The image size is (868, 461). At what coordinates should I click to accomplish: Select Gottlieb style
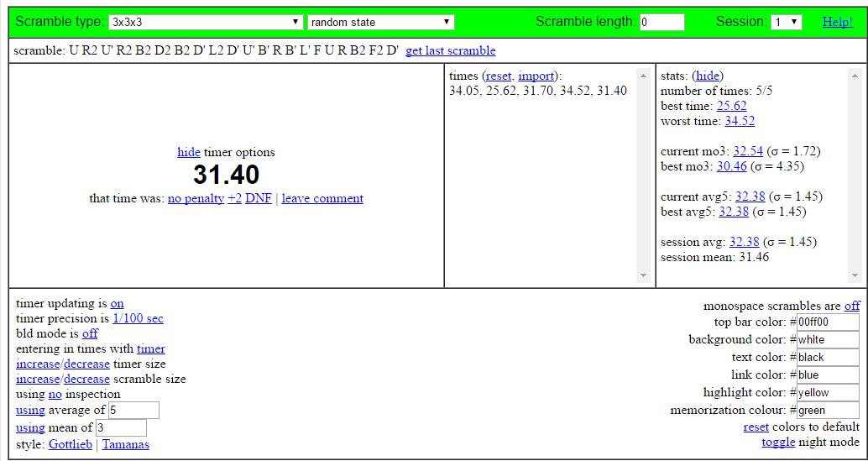(71, 444)
